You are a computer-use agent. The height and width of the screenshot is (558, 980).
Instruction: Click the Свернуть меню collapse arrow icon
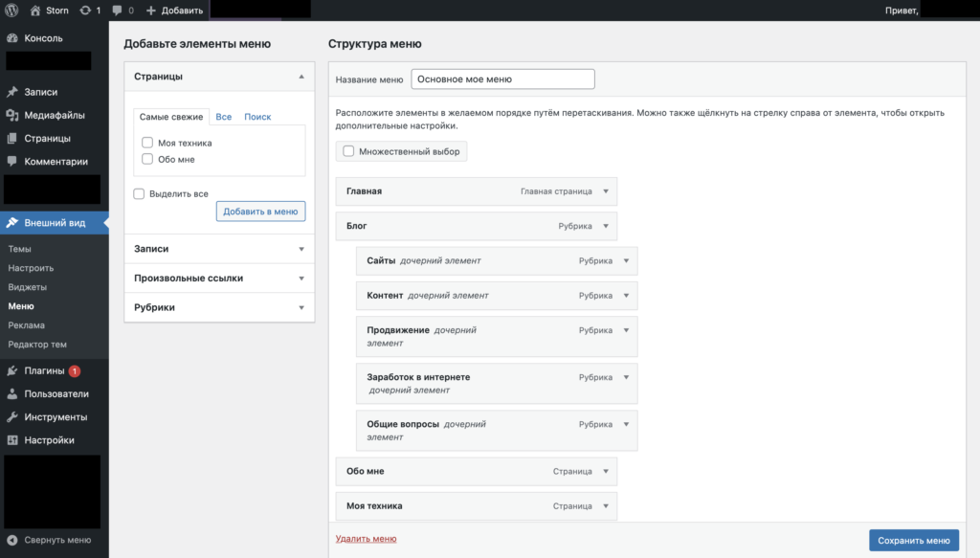pyautogui.click(x=11, y=540)
